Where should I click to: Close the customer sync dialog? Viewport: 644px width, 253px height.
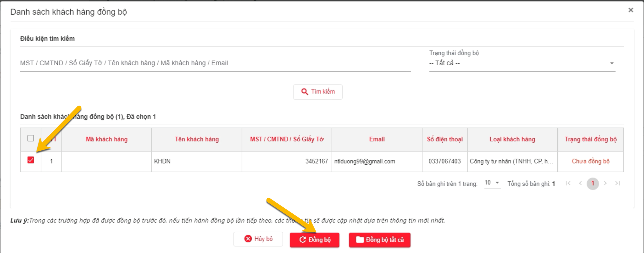630,10
